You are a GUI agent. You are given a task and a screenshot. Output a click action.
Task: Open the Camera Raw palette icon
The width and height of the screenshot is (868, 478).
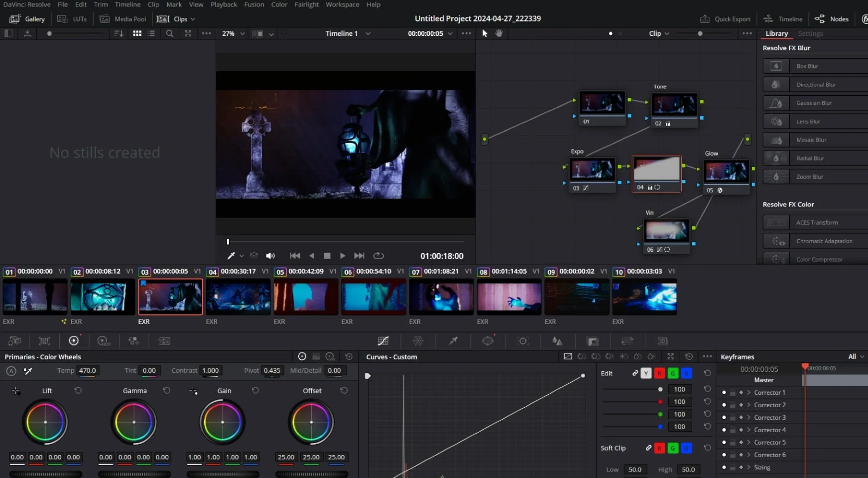click(x=14, y=341)
